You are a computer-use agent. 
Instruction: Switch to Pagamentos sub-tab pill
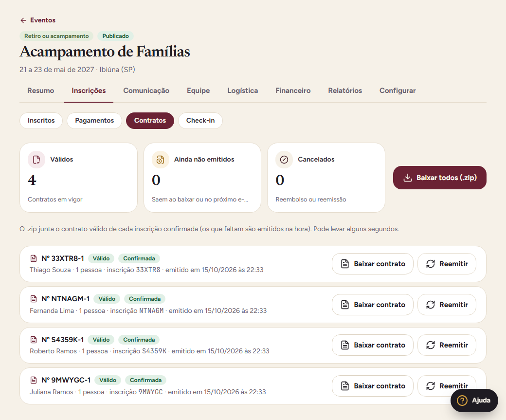(x=94, y=121)
